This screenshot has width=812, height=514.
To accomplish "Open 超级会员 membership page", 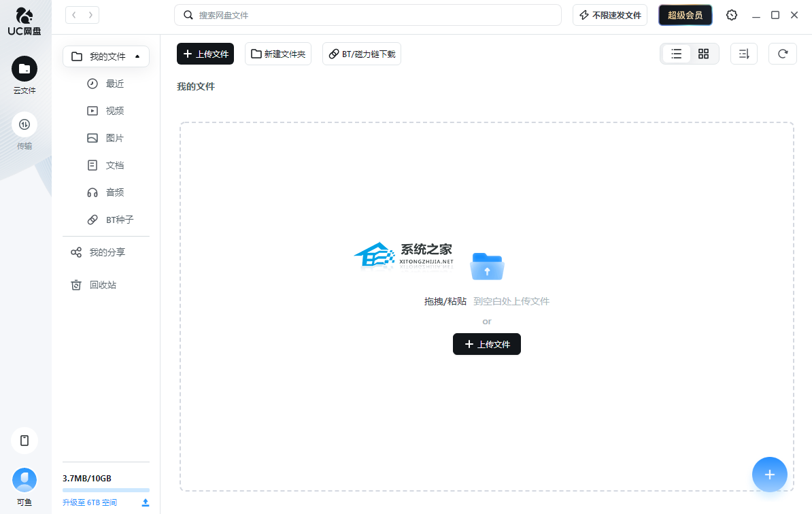I will tap(685, 15).
